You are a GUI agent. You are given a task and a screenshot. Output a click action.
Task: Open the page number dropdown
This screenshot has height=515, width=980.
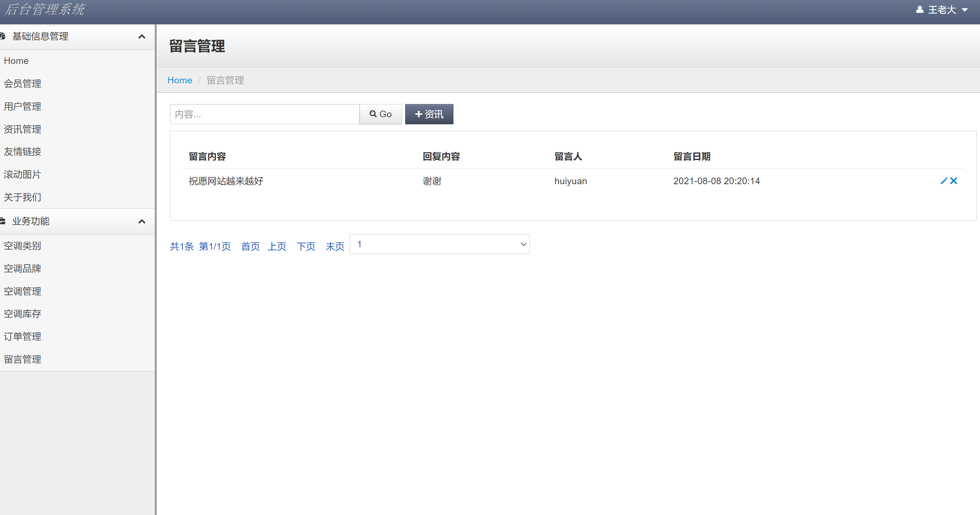pyautogui.click(x=439, y=244)
